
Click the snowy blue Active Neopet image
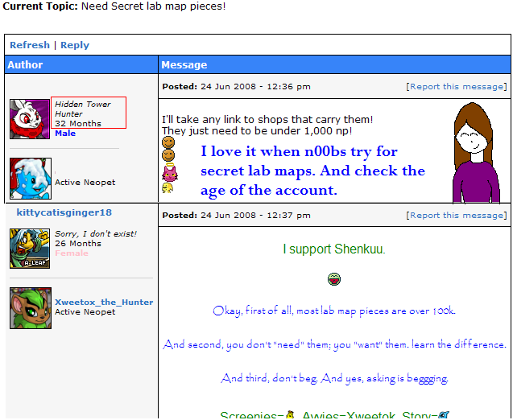pos(31,179)
